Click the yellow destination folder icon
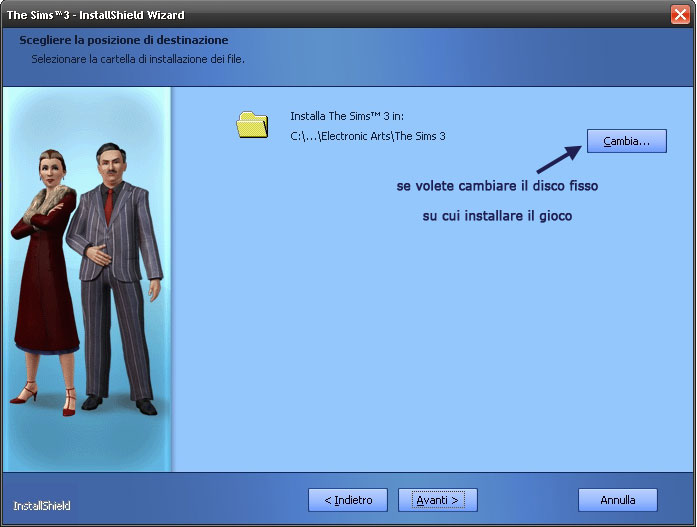Image resolution: width=697 pixels, height=527 pixels. [x=252, y=124]
